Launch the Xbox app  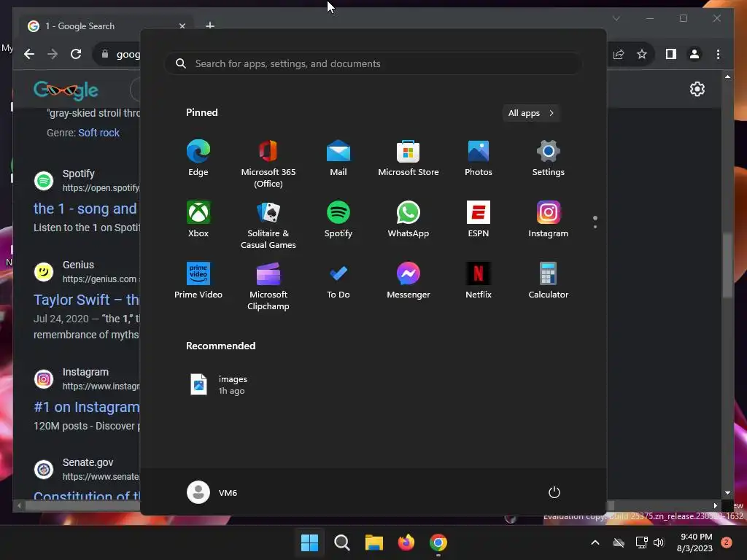click(198, 219)
